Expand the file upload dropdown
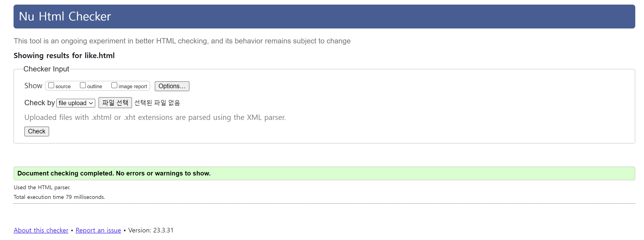644x240 pixels. pyautogui.click(x=76, y=103)
